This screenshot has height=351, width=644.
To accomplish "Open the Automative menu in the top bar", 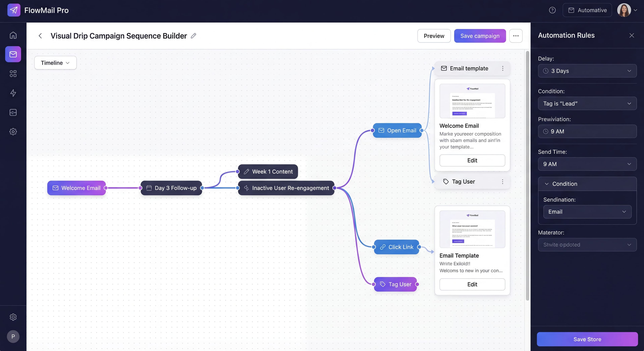I will point(587,10).
